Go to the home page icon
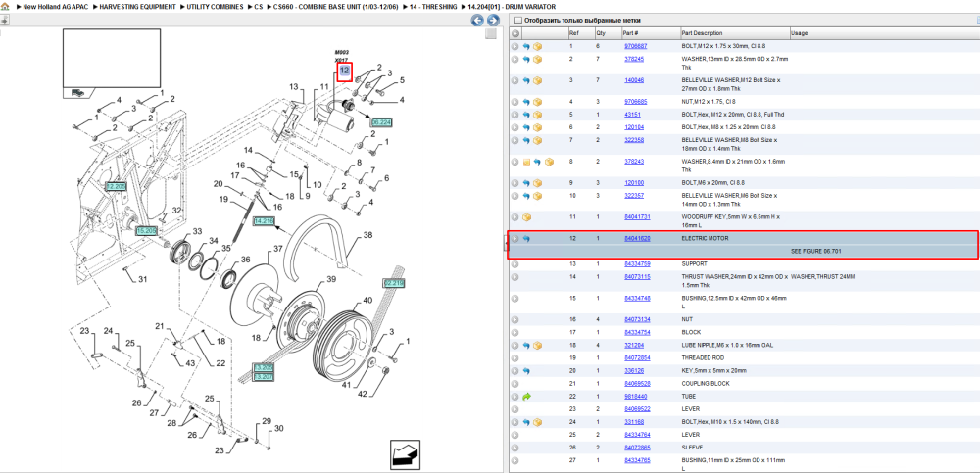Screen dimensions: 980x473 (x=5, y=6)
